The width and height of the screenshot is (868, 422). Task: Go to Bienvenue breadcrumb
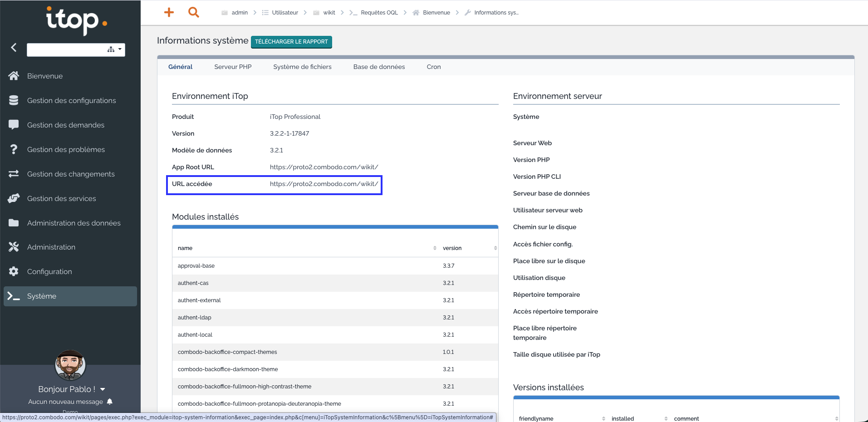coord(431,13)
